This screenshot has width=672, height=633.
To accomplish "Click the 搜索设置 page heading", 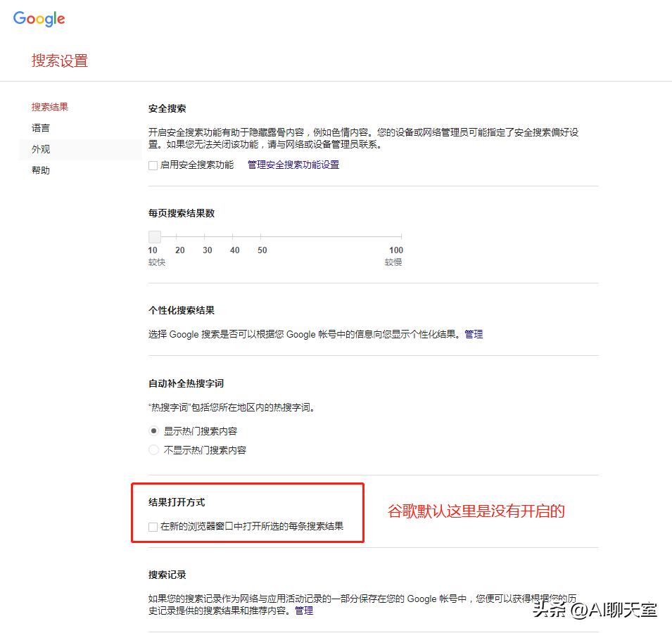I will click(59, 60).
